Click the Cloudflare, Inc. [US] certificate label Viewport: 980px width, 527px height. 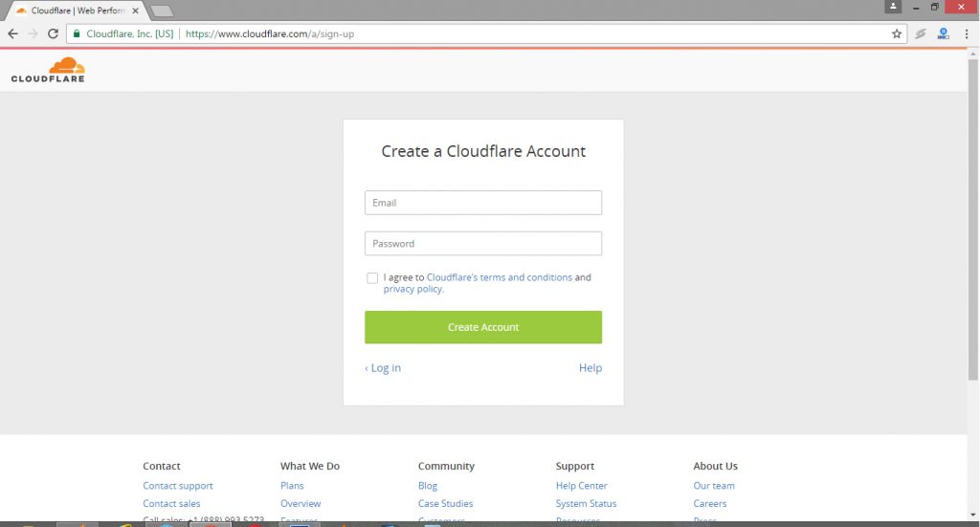point(129,33)
